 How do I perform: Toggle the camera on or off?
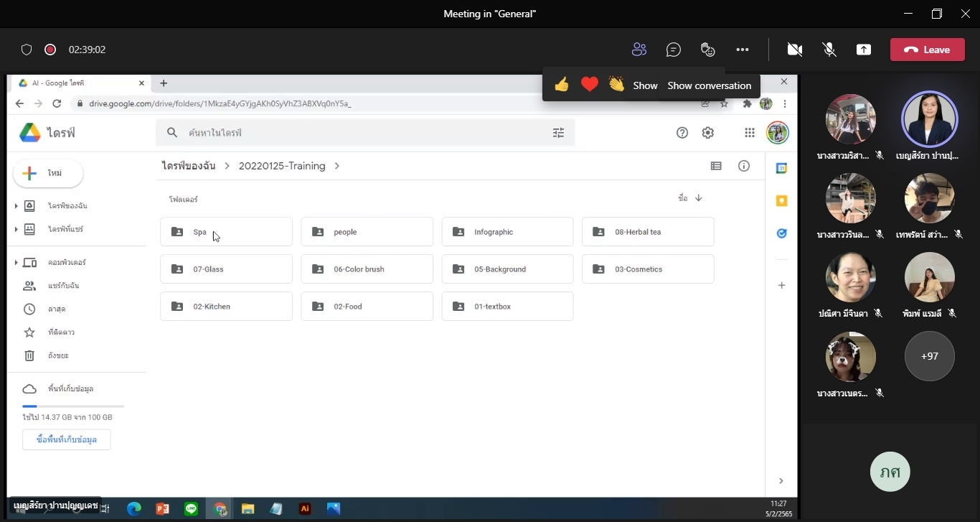coord(794,50)
